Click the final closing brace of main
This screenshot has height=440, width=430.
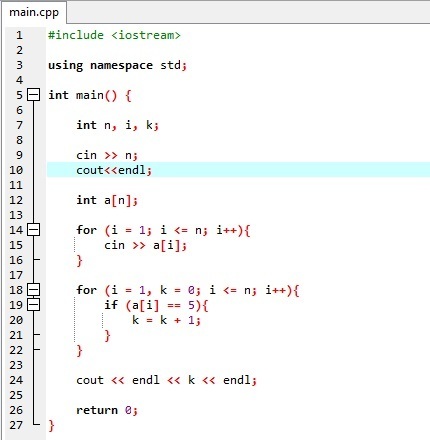pyautogui.click(x=51, y=426)
